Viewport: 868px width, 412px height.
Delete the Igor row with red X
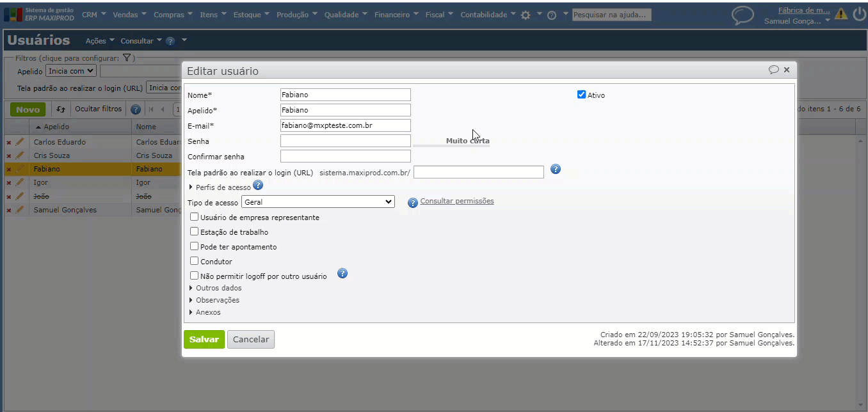(9, 183)
